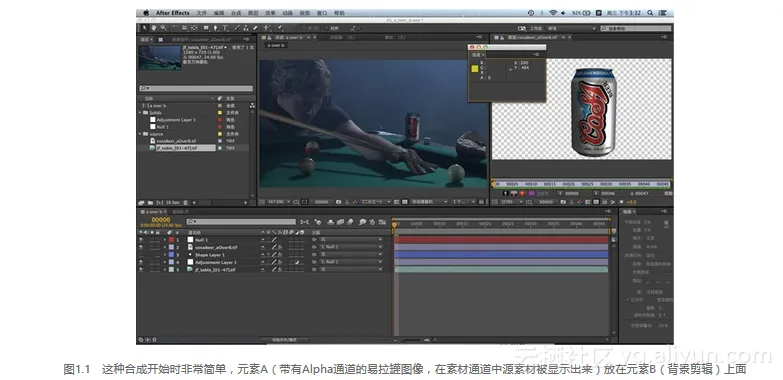Click red label color of Null 1

click(x=171, y=240)
